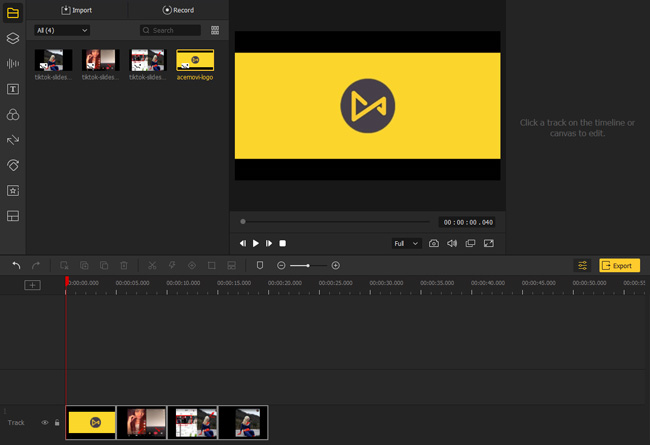This screenshot has width=650, height=445.
Task: Click the split-screen toolbar icon
Action: [232, 265]
